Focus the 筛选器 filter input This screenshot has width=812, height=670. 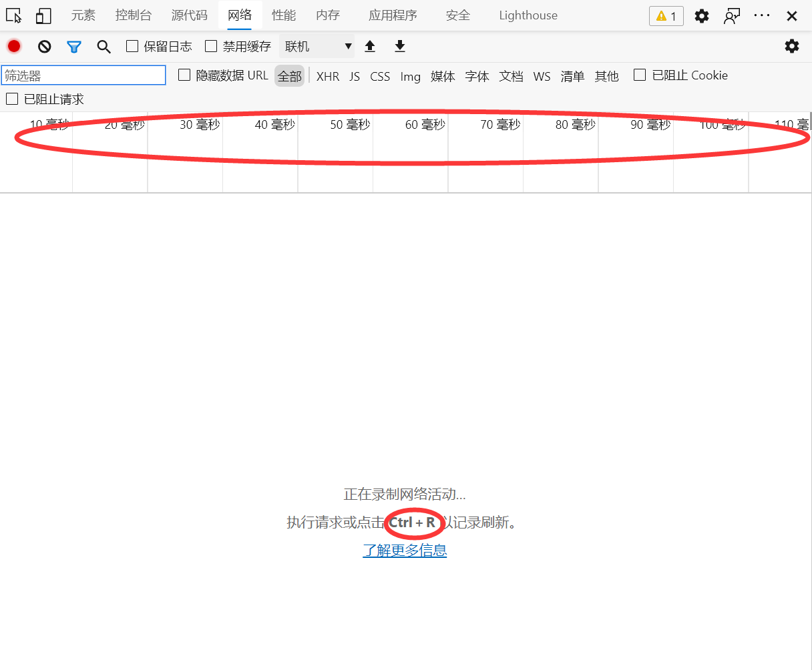(x=83, y=75)
